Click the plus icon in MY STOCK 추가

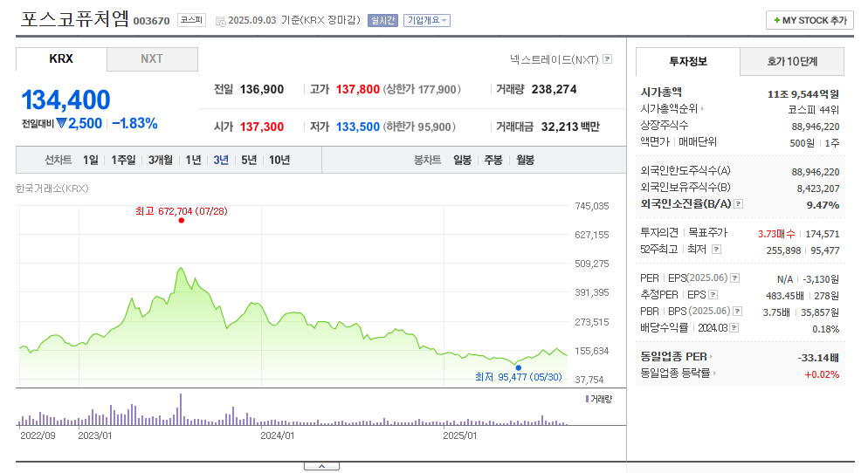pos(776,20)
